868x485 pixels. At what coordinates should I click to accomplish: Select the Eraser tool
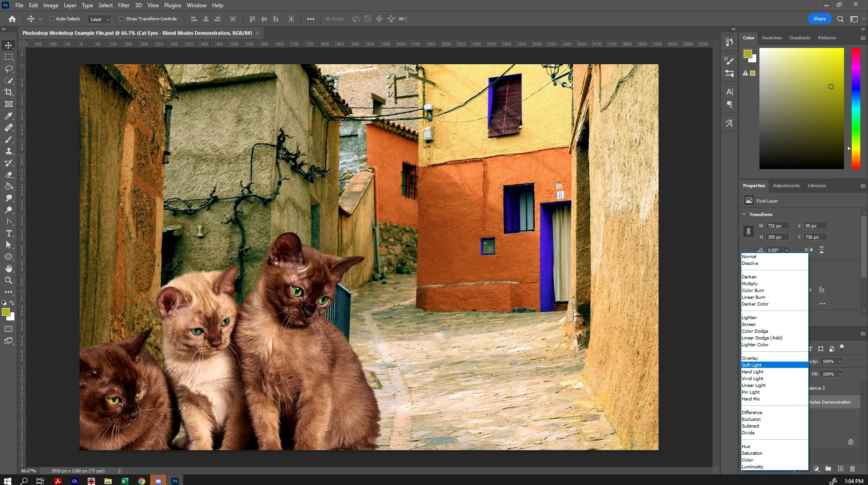coord(9,175)
